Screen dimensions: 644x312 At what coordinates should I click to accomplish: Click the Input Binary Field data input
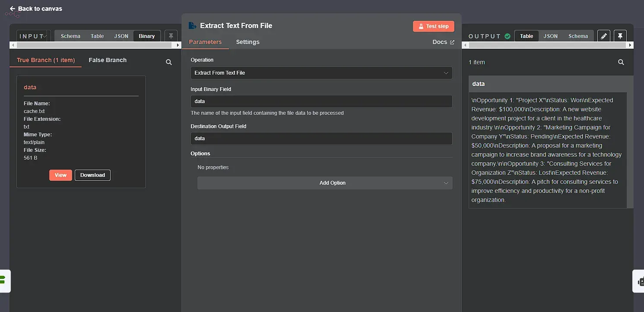(x=321, y=101)
